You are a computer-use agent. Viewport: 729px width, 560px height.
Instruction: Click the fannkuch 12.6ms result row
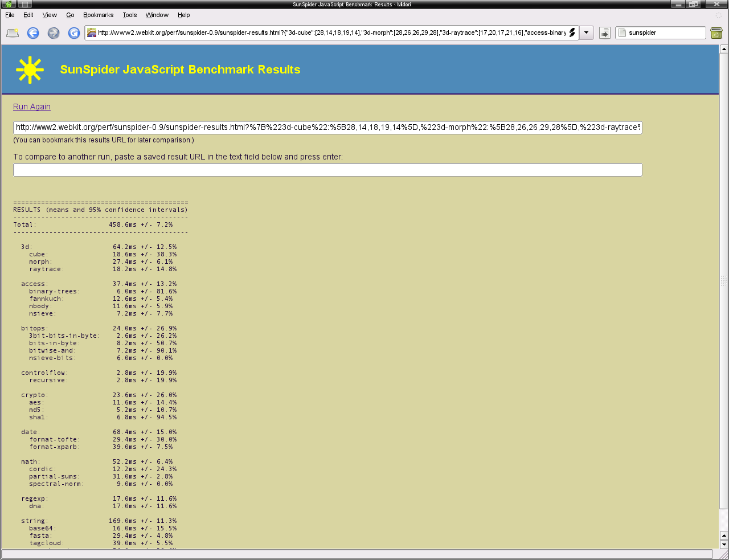tap(101, 299)
